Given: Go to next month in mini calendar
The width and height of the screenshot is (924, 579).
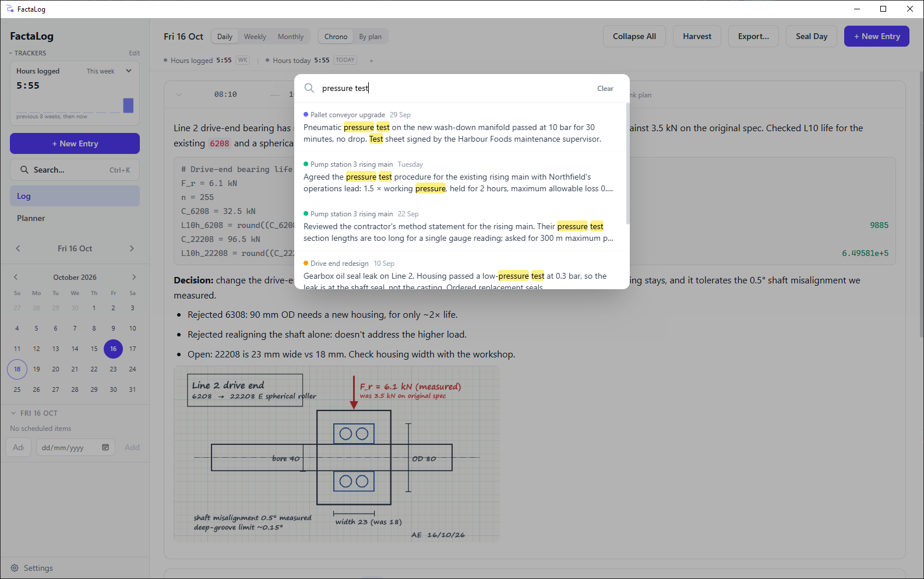Looking at the screenshot, I should [134, 277].
